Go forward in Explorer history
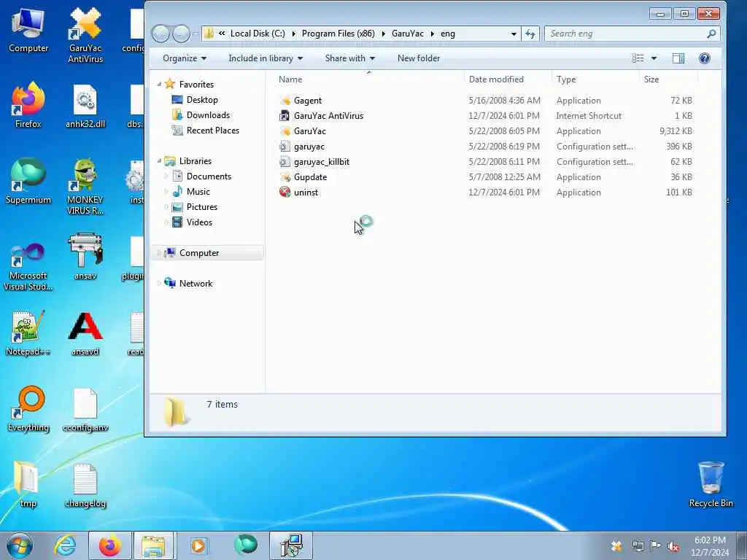 click(x=181, y=34)
